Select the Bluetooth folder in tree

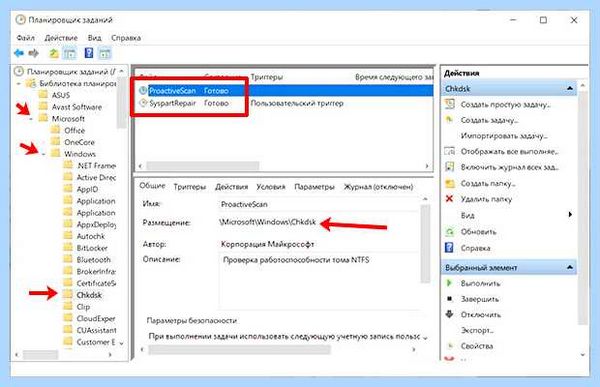click(x=93, y=260)
